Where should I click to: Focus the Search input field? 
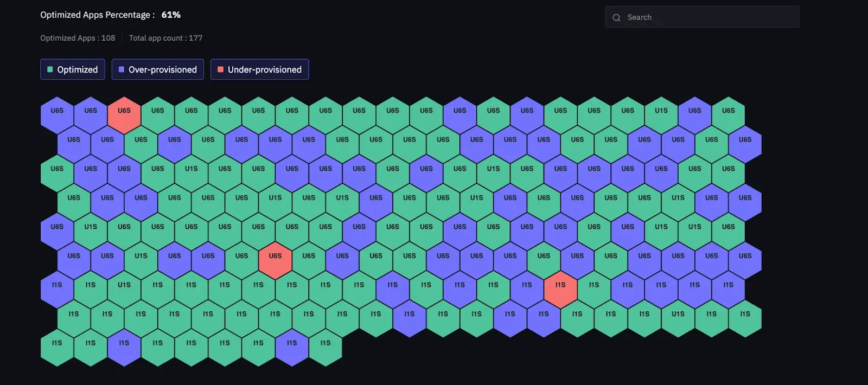pyautogui.click(x=702, y=17)
